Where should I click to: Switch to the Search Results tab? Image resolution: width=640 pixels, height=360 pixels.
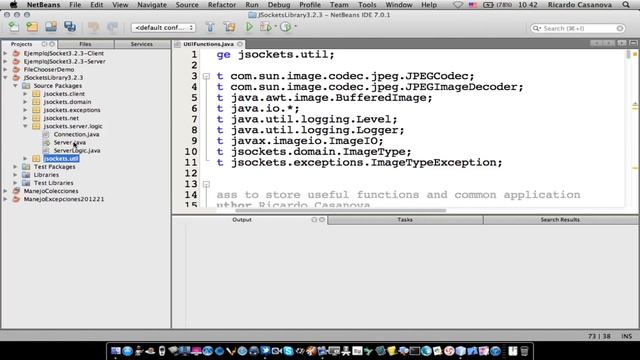pos(560,220)
